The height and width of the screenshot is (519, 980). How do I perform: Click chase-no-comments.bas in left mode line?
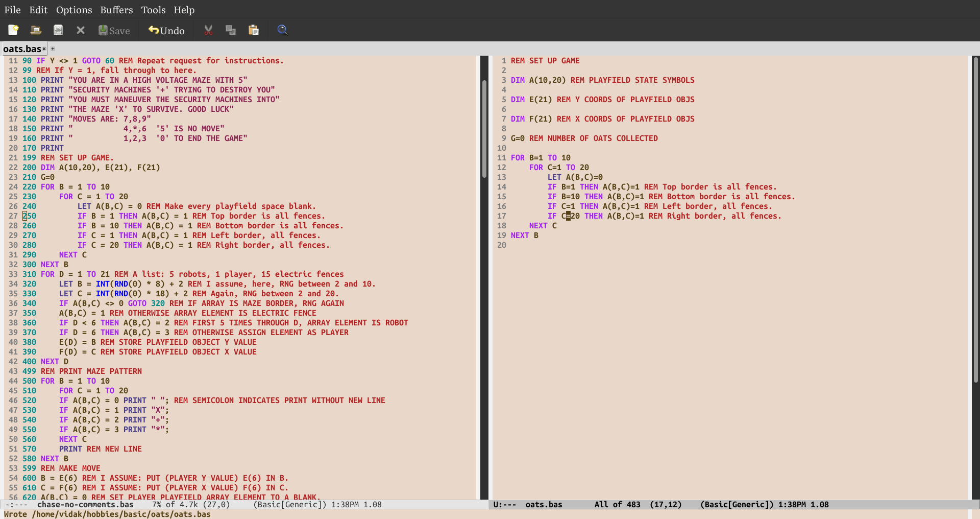(85, 505)
